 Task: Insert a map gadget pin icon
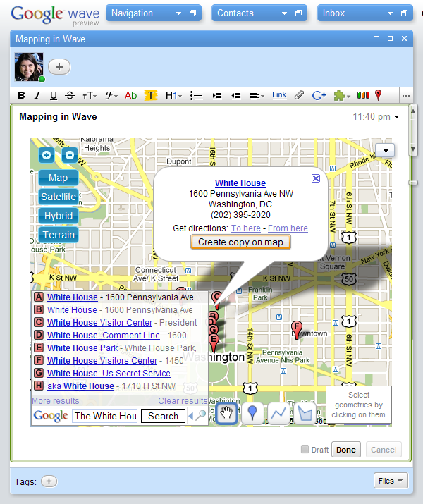379,95
